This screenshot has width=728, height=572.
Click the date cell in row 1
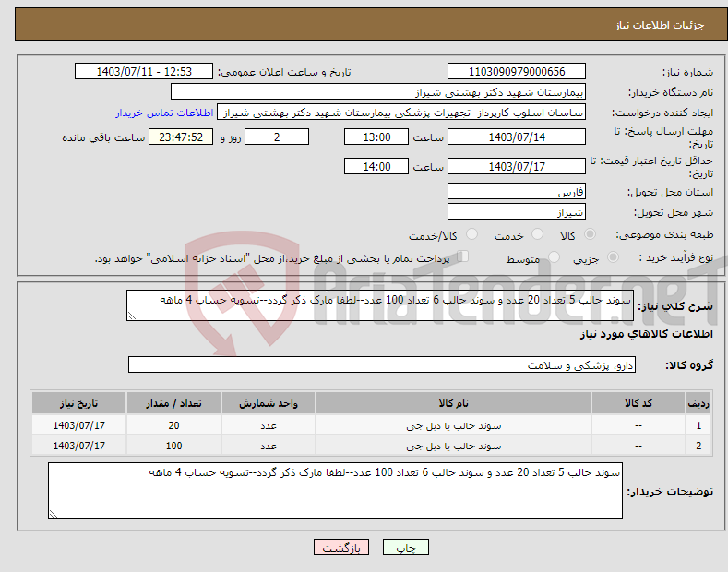78,425
